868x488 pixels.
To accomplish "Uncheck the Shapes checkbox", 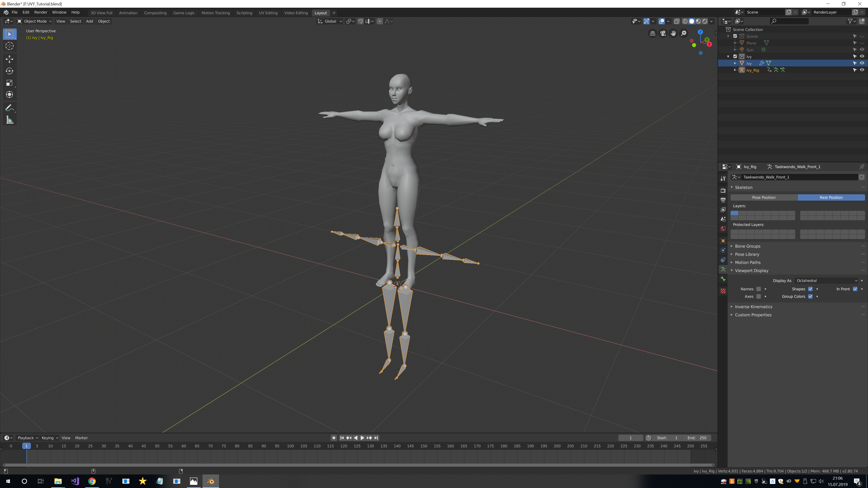I will 810,289.
